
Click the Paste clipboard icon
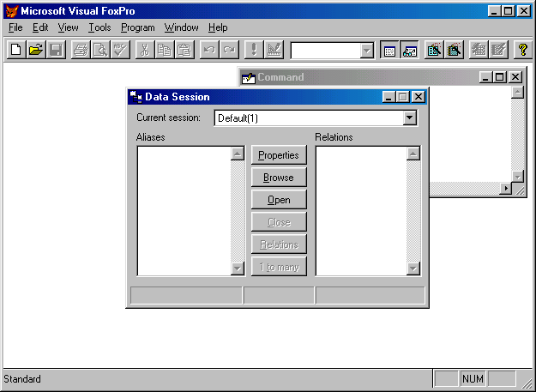184,50
